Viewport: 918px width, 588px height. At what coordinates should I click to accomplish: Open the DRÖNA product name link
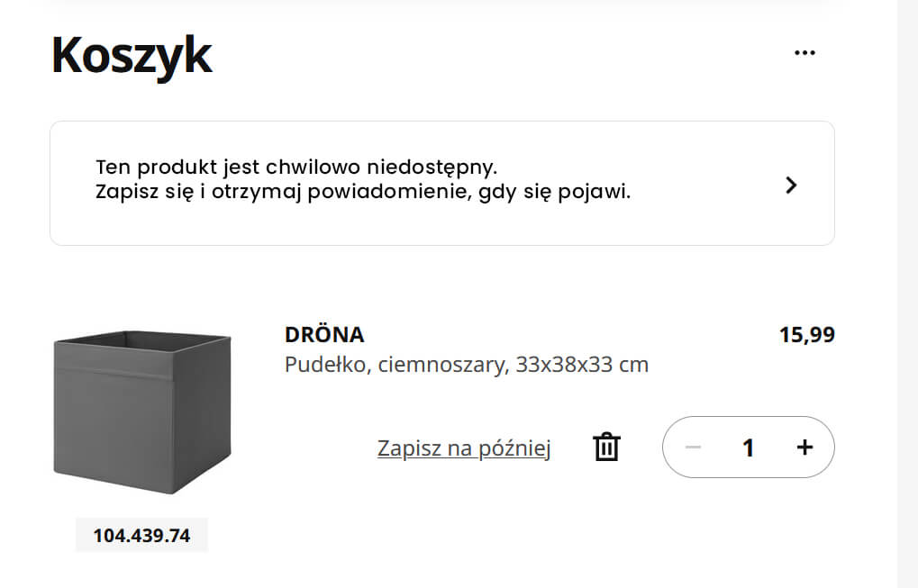click(324, 335)
